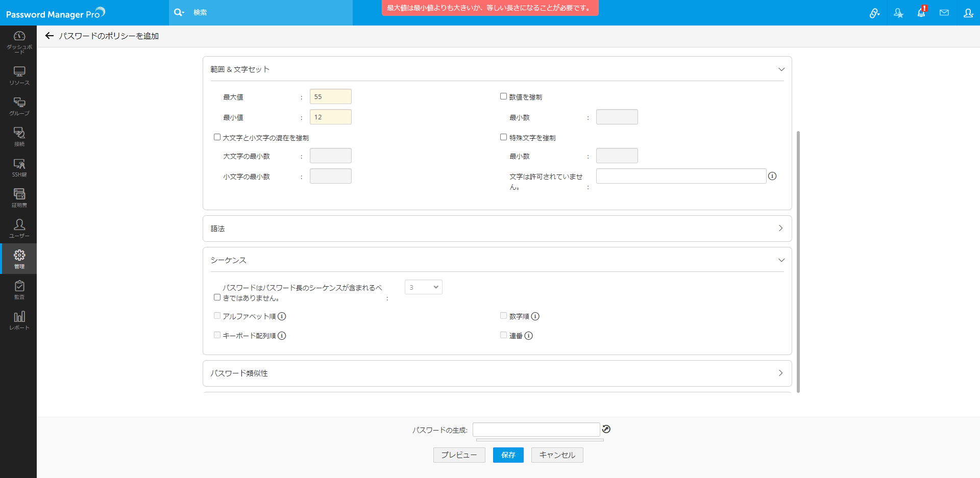The width and height of the screenshot is (980, 478).
Task: Collapse the 範囲 & 文字セット section chevron
Action: tap(781, 69)
